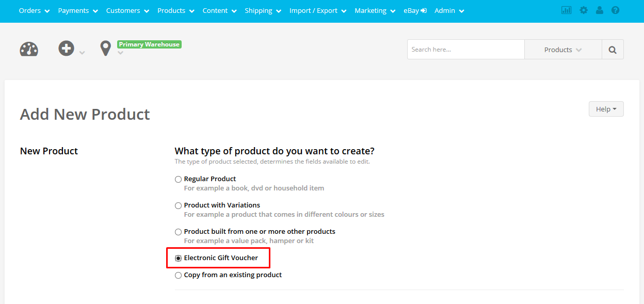Click the Search here input field

466,50
